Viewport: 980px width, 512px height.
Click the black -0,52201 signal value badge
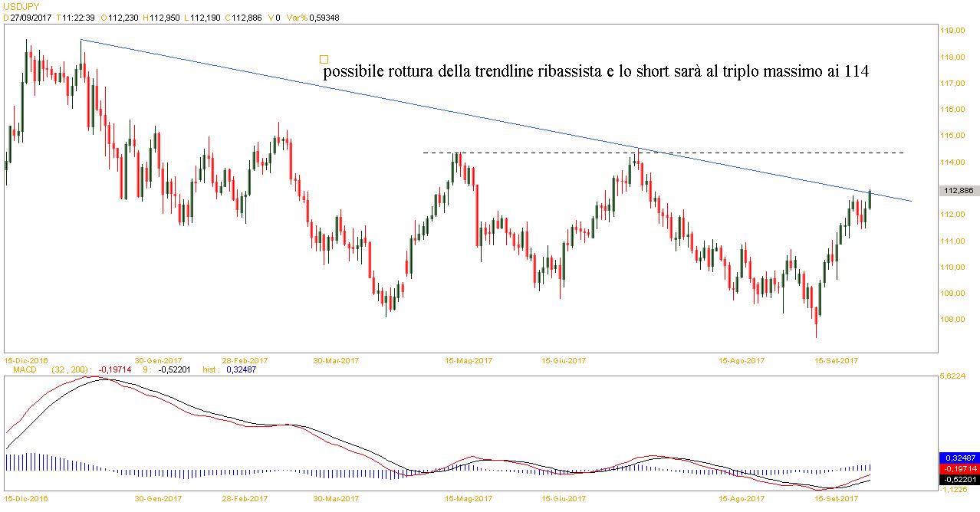tap(959, 480)
